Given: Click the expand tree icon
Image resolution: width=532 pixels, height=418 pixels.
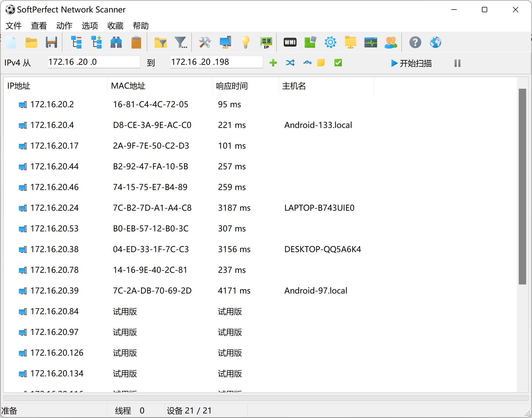Looking at the screenshot, I should click(x=97, y=42).
